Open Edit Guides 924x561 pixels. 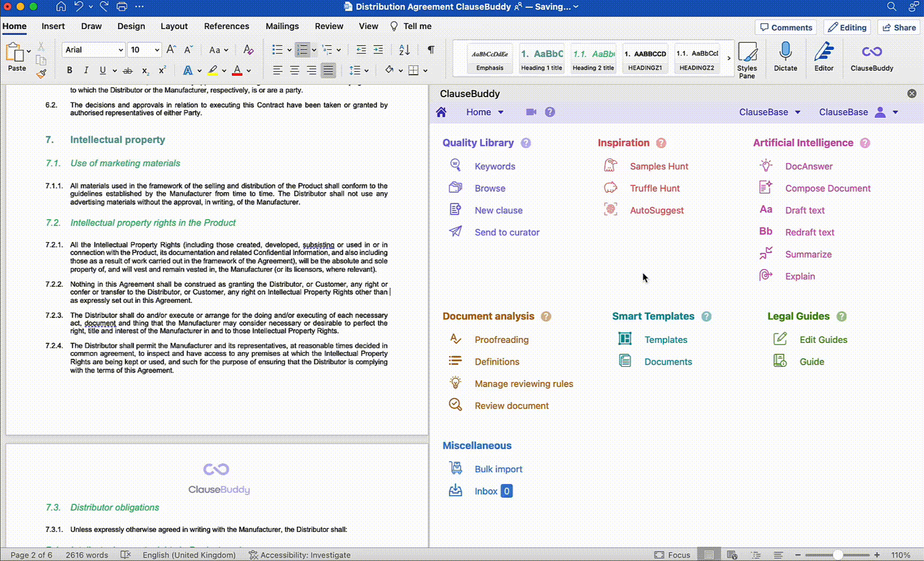point(823,340)
